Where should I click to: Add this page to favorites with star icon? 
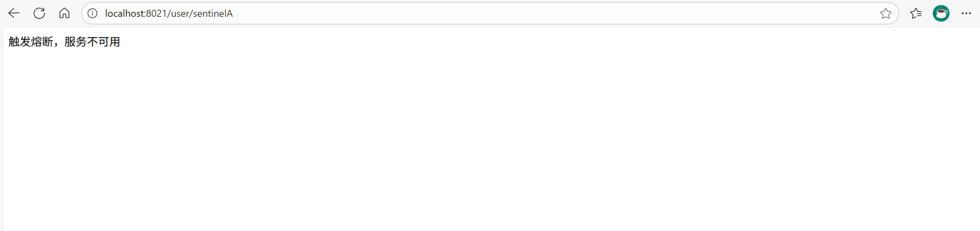tap(885, 13)
